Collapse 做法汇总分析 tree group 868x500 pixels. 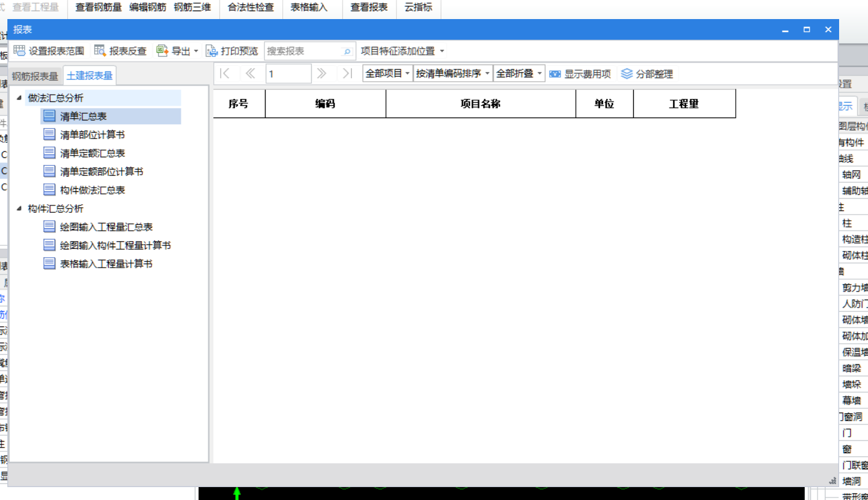coord(19,98)
